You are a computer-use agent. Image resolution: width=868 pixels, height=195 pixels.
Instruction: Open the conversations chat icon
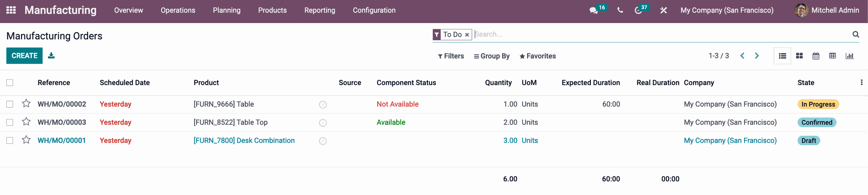pyautogui.click(x=594, y=10)
